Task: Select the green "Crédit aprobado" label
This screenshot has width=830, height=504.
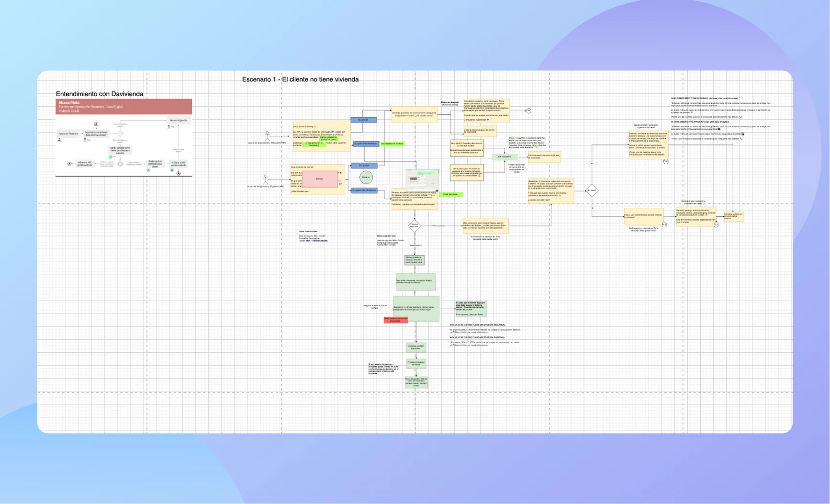Action: [451, 194]
